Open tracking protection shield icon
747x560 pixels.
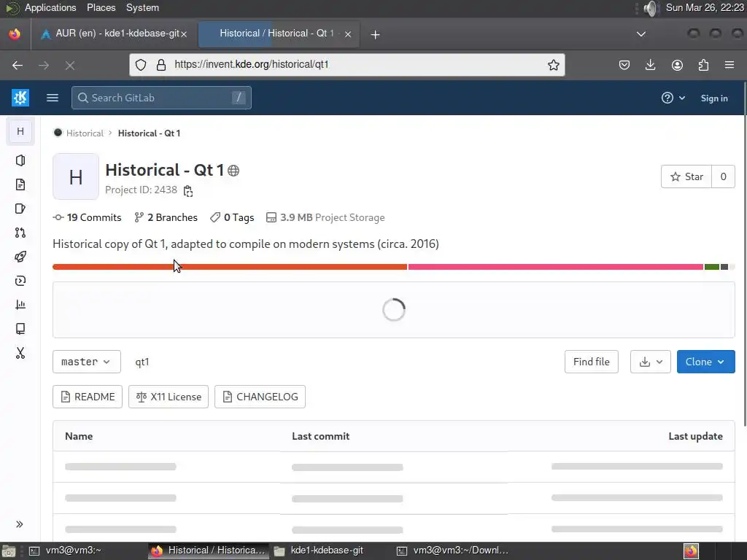[x=141, y=65]
